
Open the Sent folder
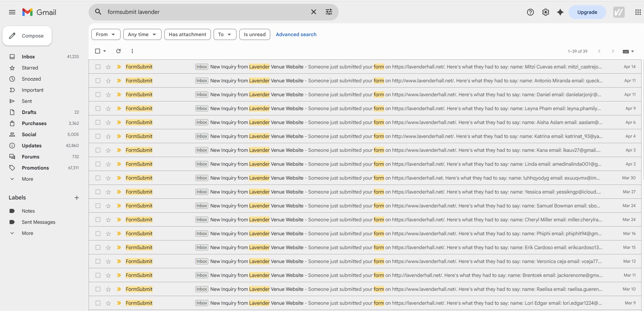27,101
